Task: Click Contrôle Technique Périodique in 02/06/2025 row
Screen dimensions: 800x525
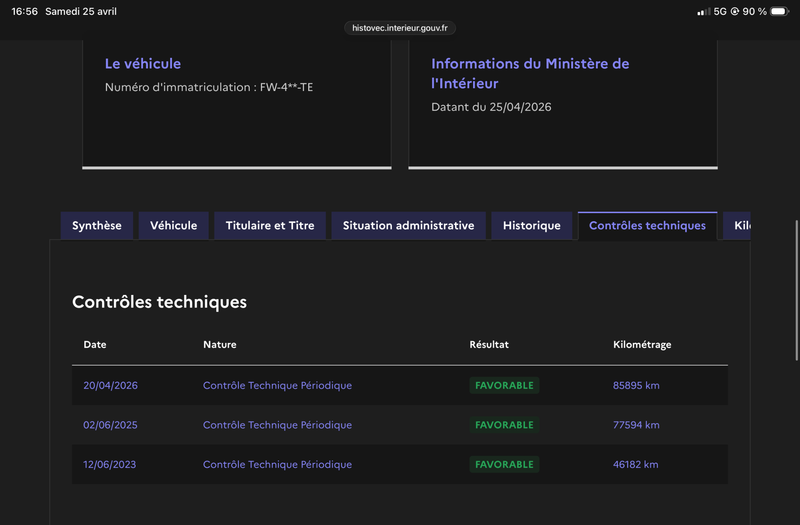Action: (x=277, y=425)
